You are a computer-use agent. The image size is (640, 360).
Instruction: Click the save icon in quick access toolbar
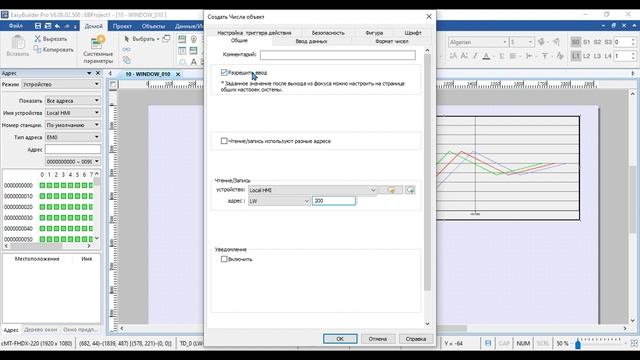38,26
